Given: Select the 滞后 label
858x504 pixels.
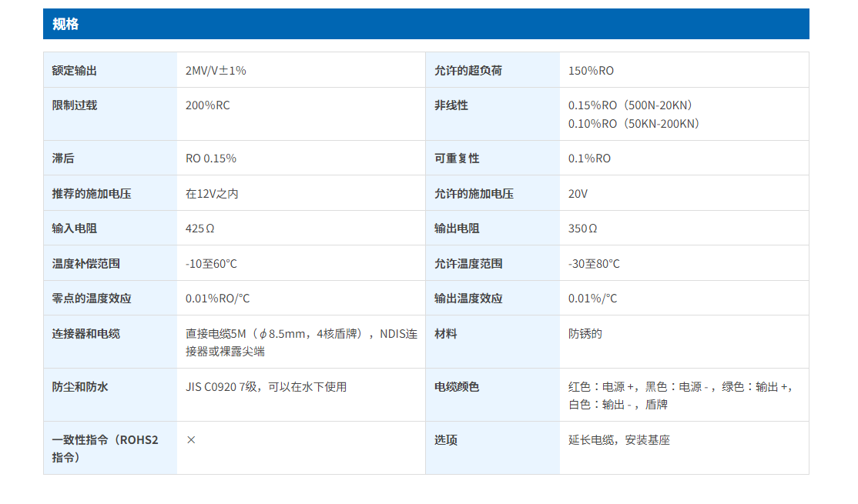Looking at the screenshot, I should [63, 159].
